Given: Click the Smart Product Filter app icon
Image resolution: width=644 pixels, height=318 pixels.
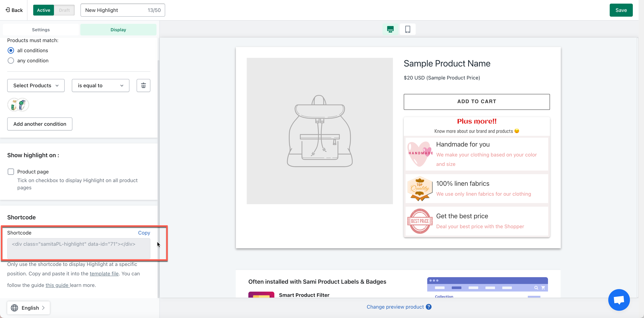Looking at the screenshot, I should [261, 295].
